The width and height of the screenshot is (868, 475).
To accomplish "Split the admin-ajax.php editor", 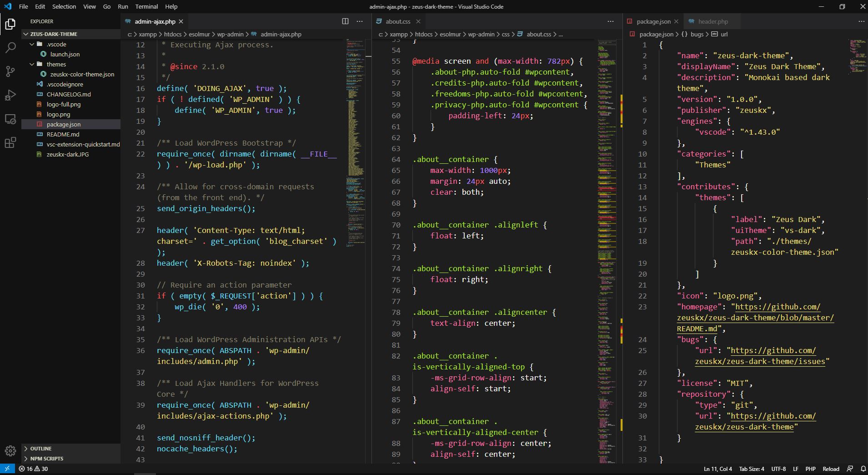I will [x=345, y=21].
